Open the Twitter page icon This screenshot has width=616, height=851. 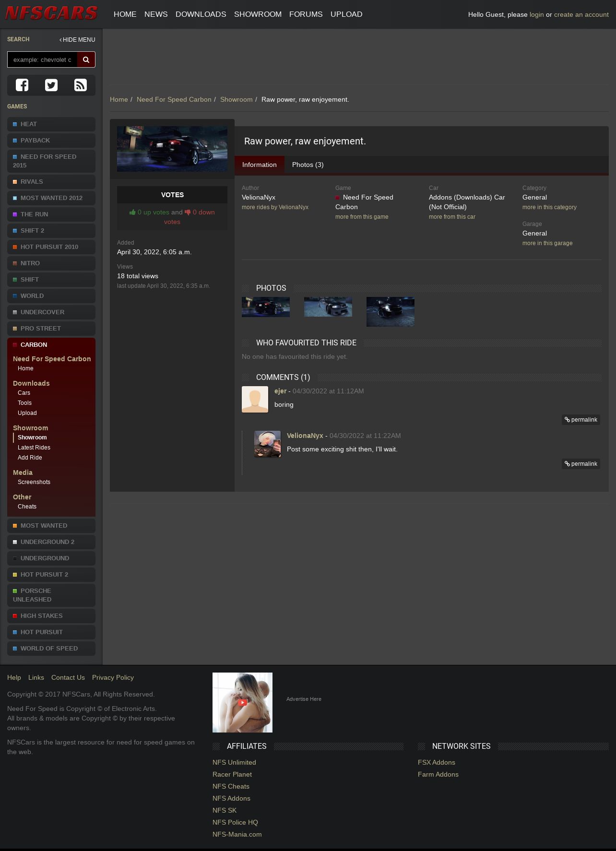pyautogui.click(x=51, y=85)
